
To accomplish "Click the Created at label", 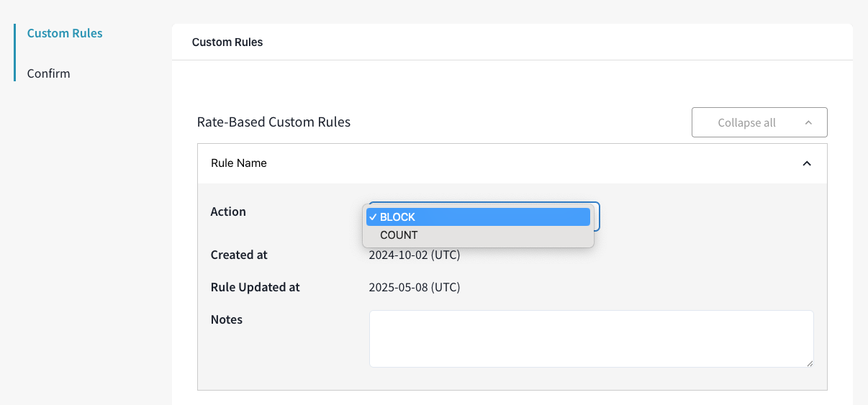I will click(x=239, y=255).
